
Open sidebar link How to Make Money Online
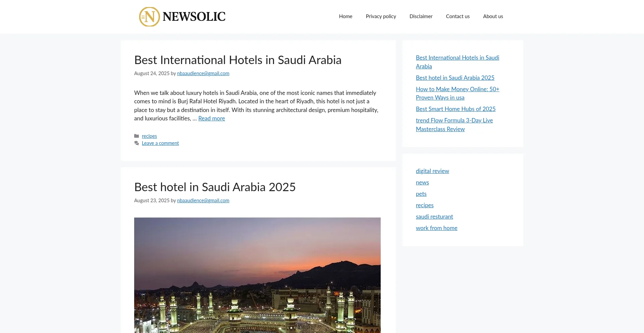(x=458, y=93)
